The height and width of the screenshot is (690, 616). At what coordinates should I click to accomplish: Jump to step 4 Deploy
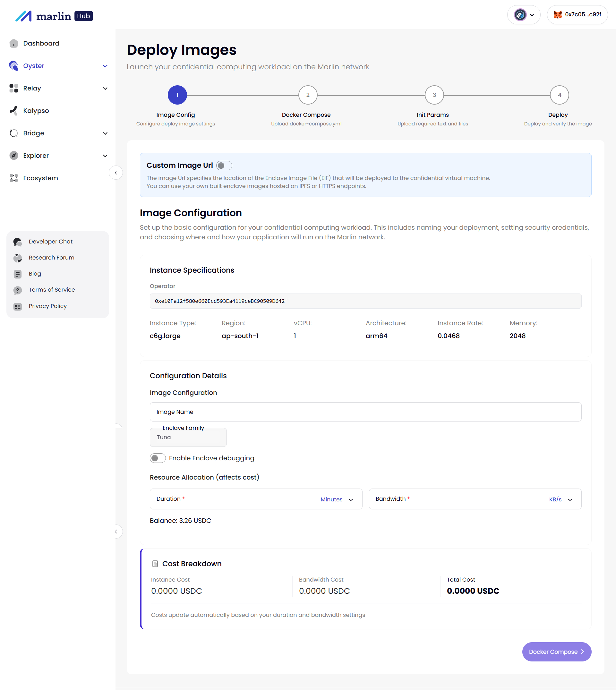(559, 95)
